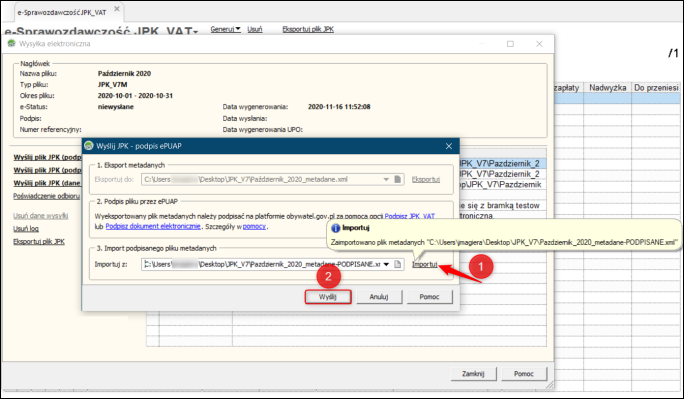
Task: Click Pomoc button in Wysyłka elektroniczna window
Action: [x=524, y=374]
